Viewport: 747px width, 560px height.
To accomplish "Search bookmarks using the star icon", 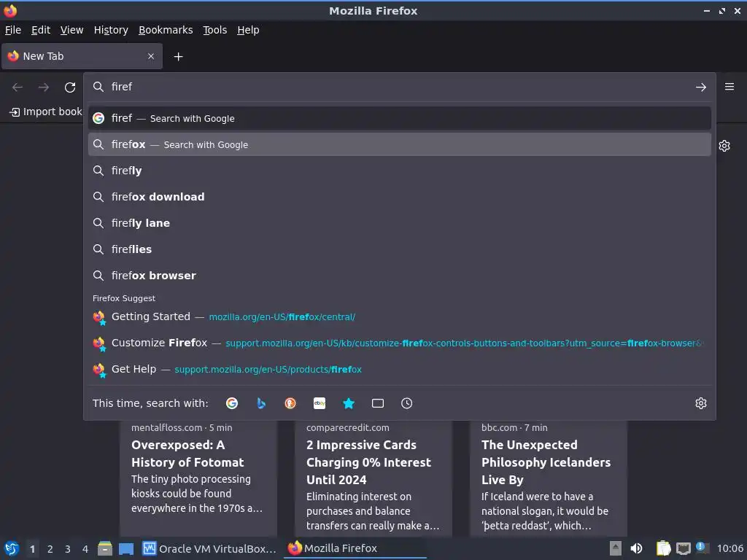I will coord(349,403).
